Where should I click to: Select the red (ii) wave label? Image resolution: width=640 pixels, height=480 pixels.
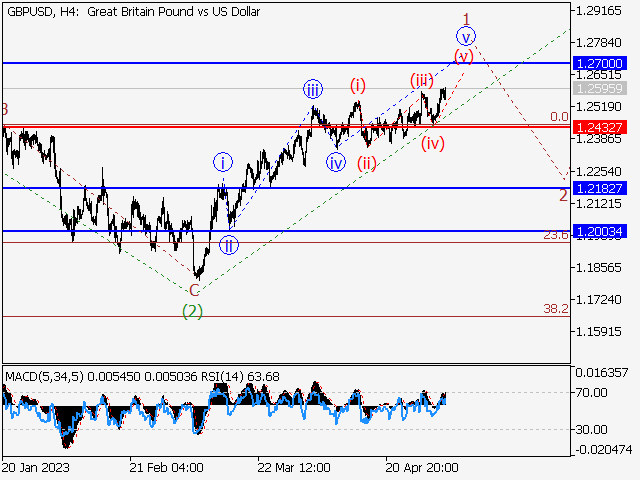(367, 163)
